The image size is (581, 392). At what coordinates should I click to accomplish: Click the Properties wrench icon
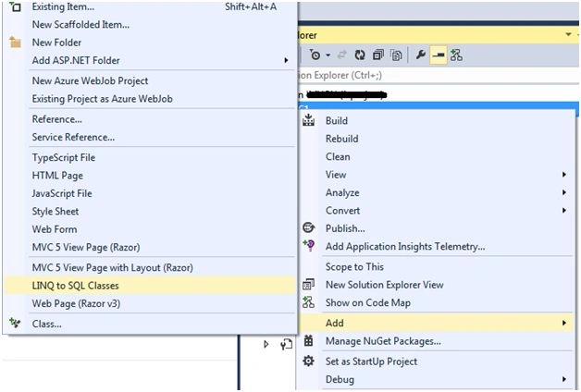420,55
